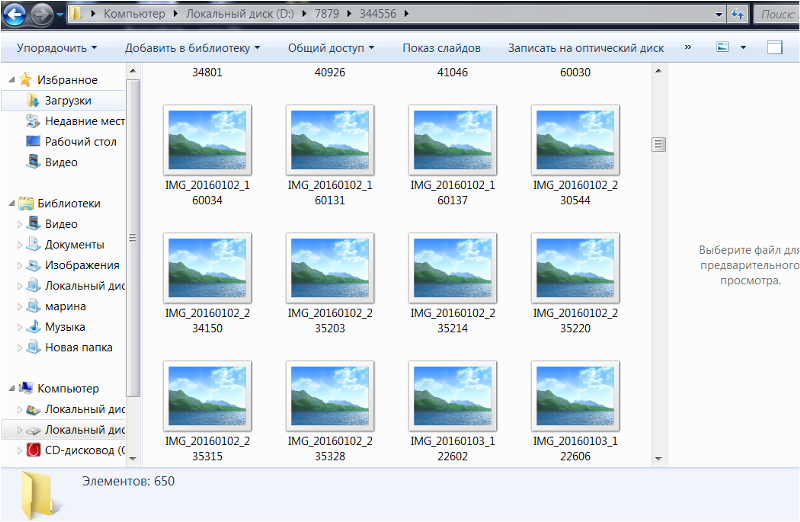Click the CD-дисковод drive icon
800x522 pixels.
coord(33,450)
